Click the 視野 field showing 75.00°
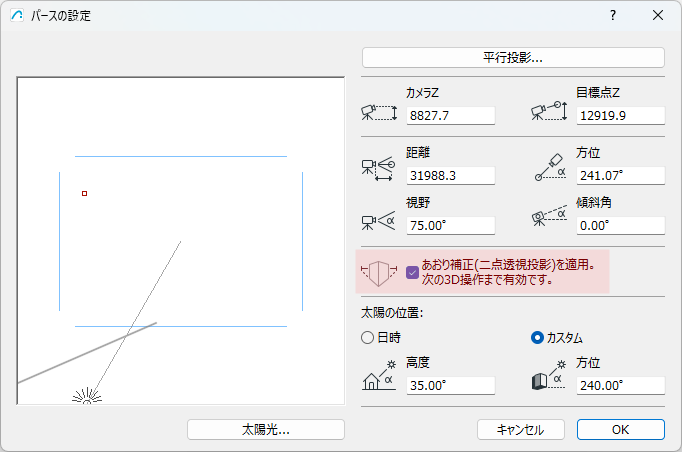Image resolution: width=682 pixels, height=452 pixels. (451, 226)
